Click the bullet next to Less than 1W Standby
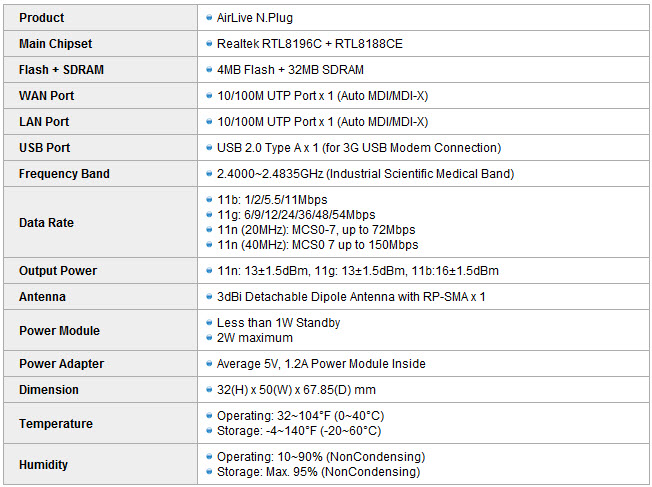This screenshot has width=652, height=487. [209, 322]
